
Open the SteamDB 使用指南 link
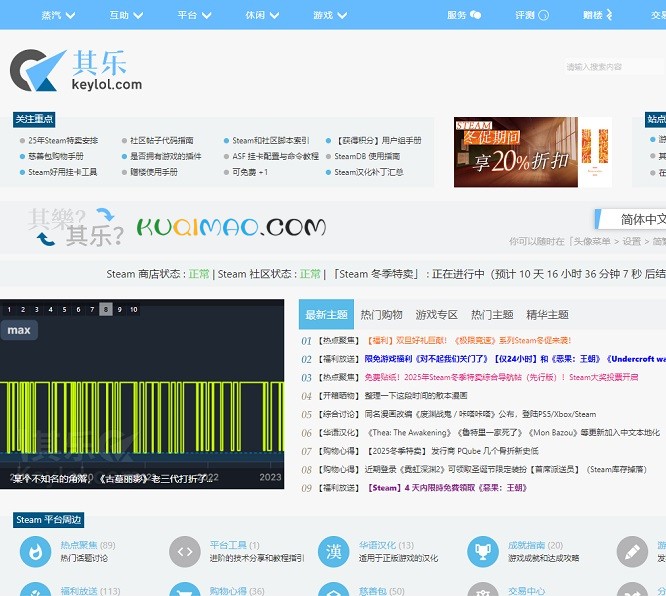[367, 156]
